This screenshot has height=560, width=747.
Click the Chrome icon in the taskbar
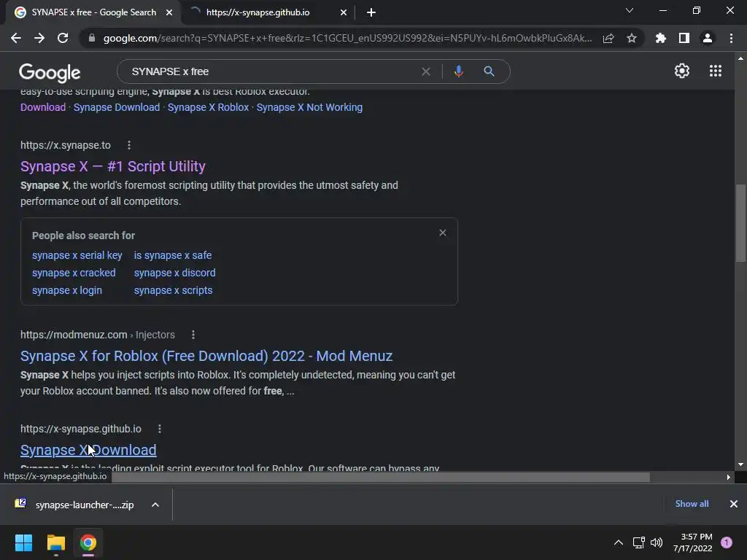[88, 542]
